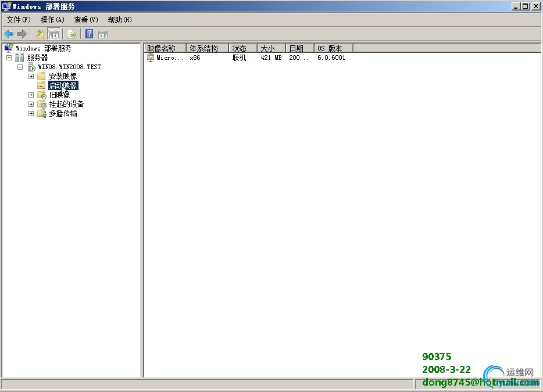The height and width of the screenshot is (392, 543).
Task: Sort by 体系结构 column header
Action: (208, 48)
